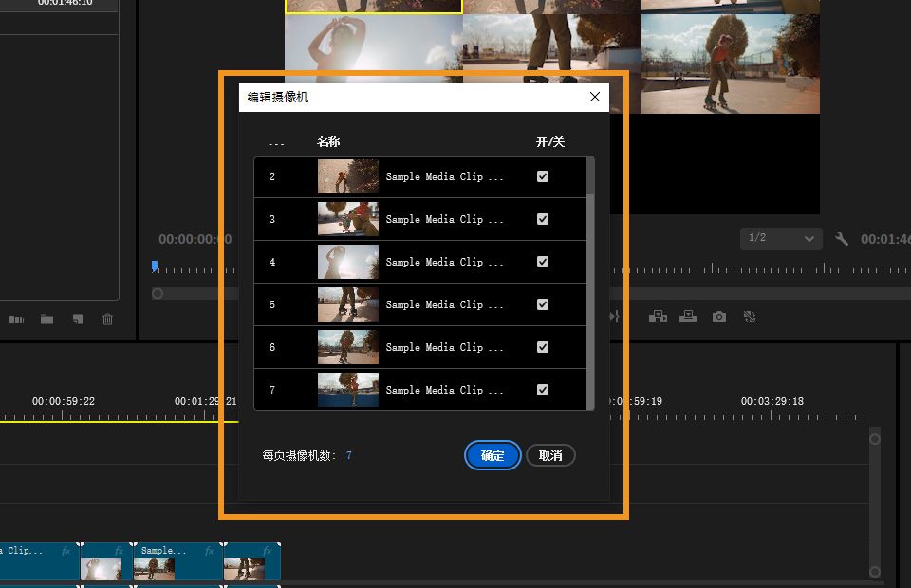Select the list view icon in the bin toolbar

16,320
